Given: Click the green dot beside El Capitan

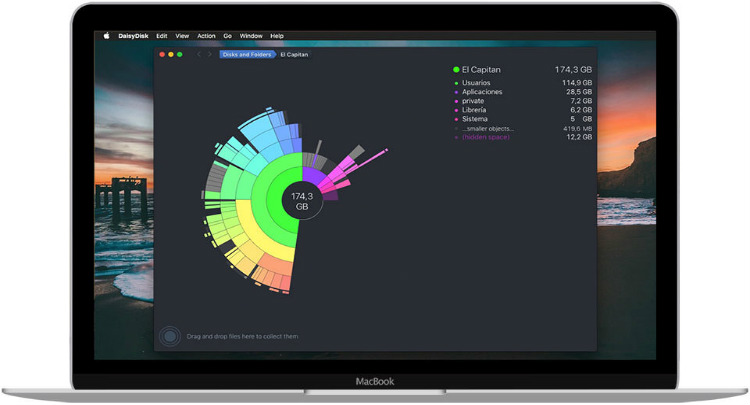Looking at the screenshot, I should [456, 70].
